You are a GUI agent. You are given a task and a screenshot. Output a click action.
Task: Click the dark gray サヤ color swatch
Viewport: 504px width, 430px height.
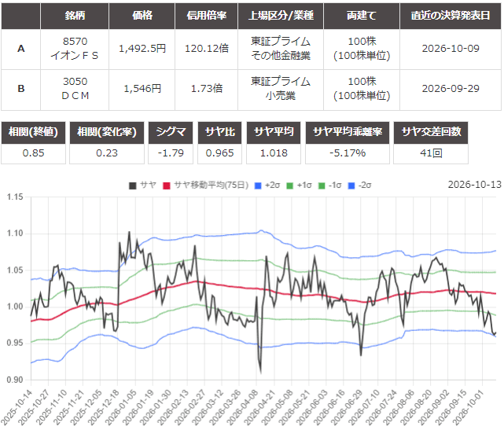(x=132, y=186)
